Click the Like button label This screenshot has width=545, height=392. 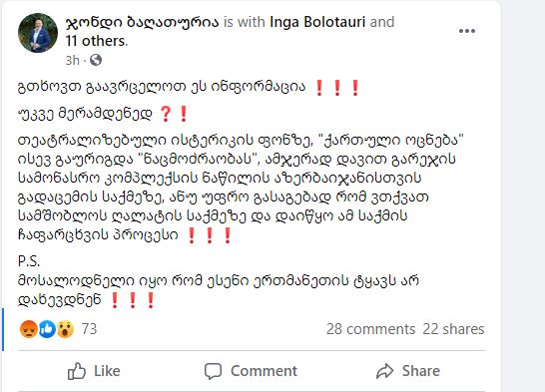pos(107,371)
